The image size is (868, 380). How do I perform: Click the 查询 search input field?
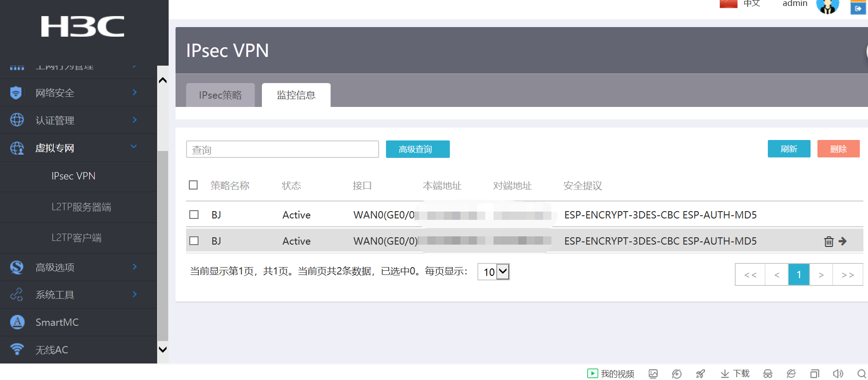click(x=283, y=149)
